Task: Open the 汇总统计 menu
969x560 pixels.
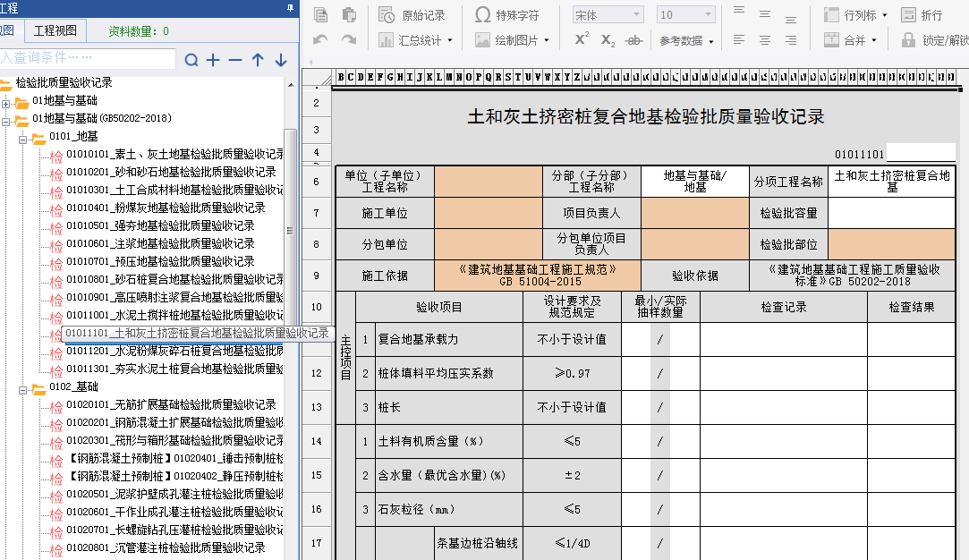Action: (x=416, y=40)
